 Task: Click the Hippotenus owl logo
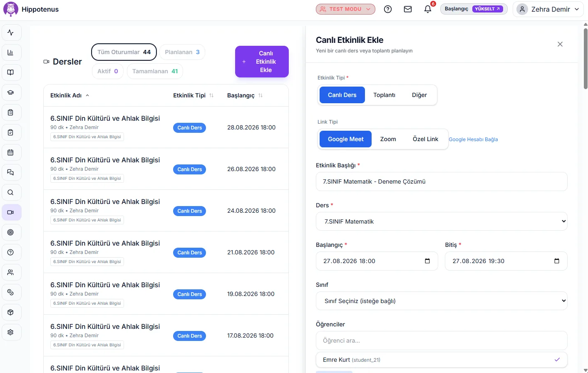click(x=11, y=9)
